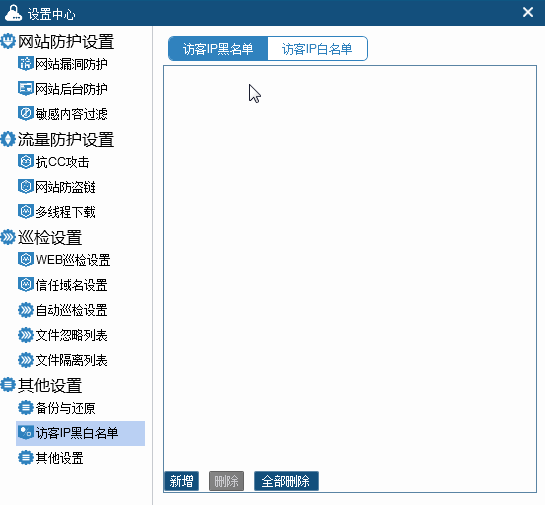545x505 pixels.
Task: Select 文件忽略列表 in sidebar
Action: tap(63, 335)
